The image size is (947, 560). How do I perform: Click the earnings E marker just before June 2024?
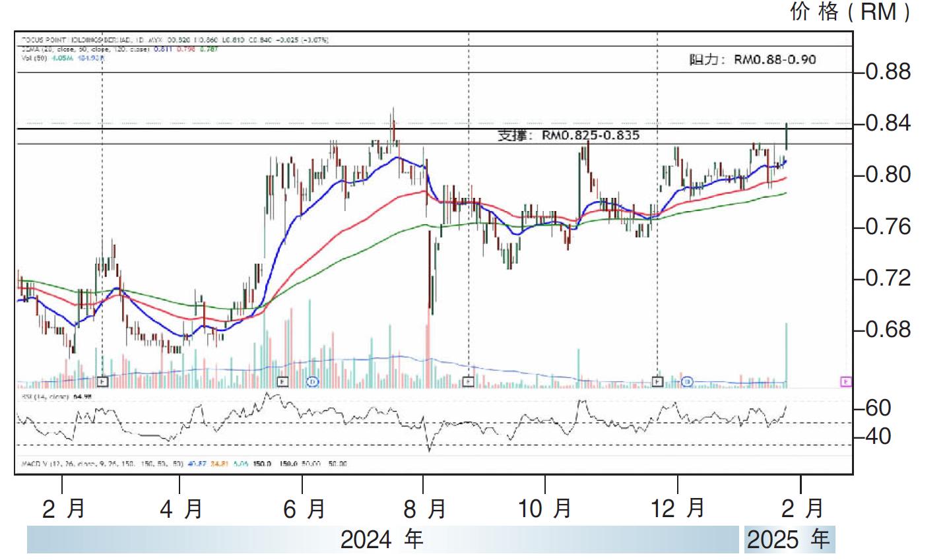pyautogui.click(x=282, y=381)
